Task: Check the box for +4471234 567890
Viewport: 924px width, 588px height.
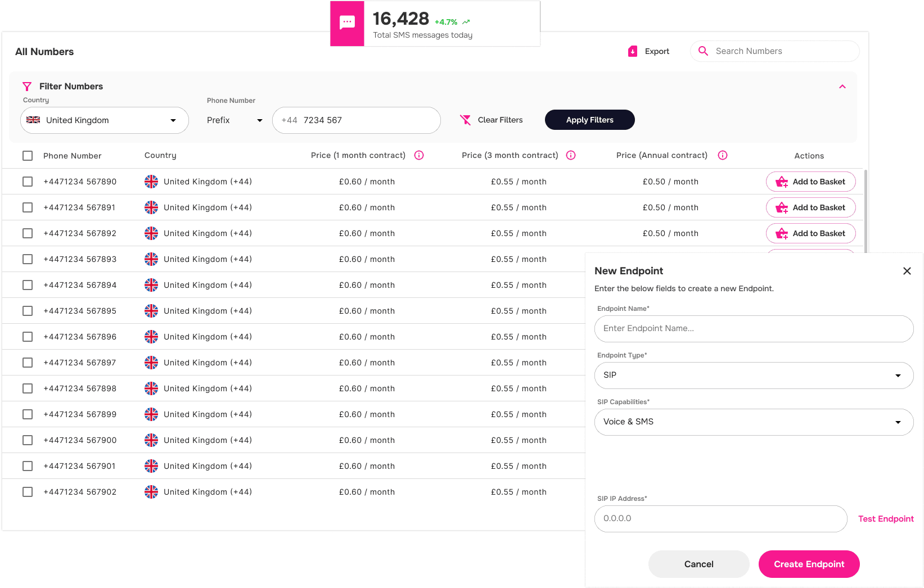Action: 28,182
